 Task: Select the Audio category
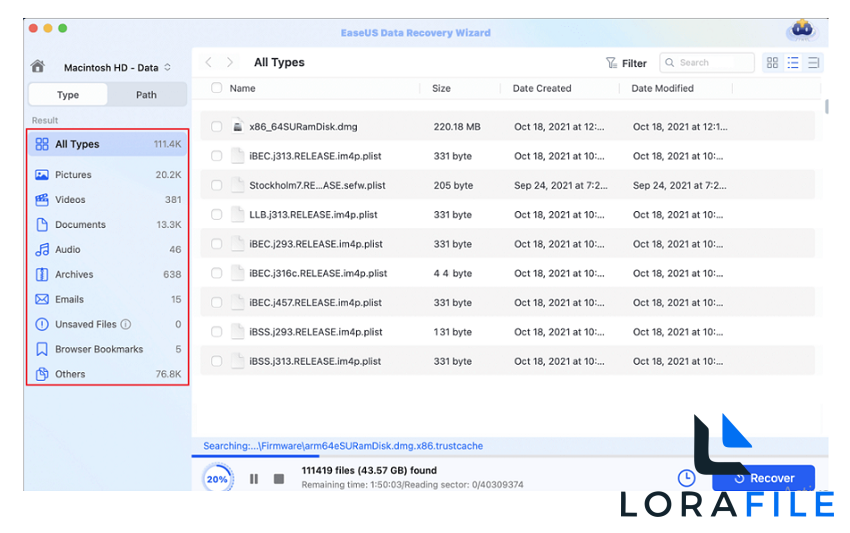pos(108,249)
